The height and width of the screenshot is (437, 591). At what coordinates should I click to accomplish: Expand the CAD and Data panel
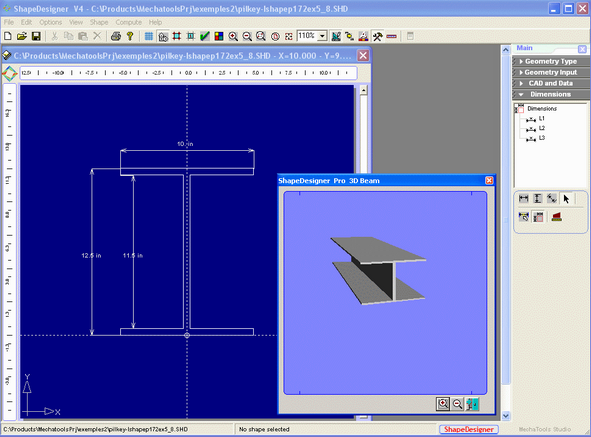pyautogui.click(x=551, y=83)
